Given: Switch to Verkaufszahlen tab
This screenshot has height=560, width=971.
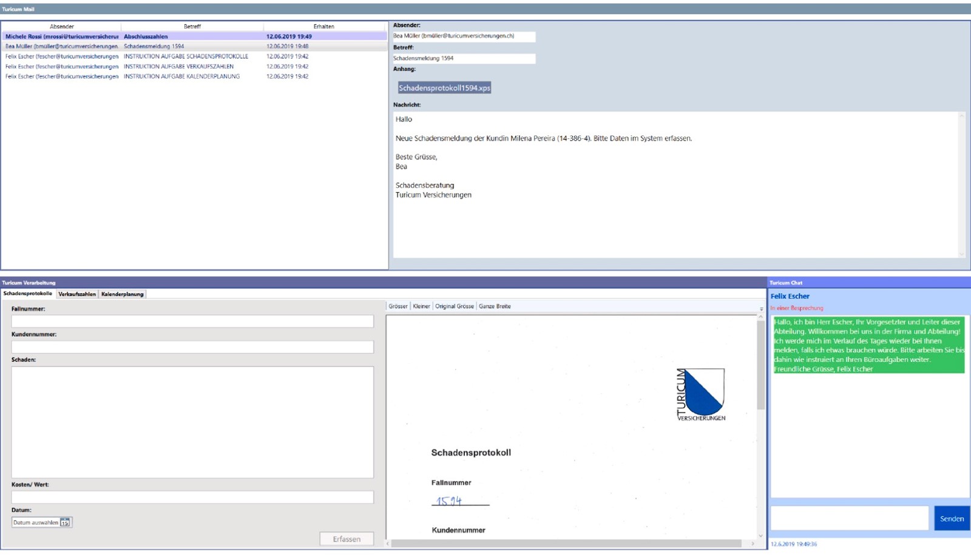Looking at the screenshot, I should click(x=77, y=294).
